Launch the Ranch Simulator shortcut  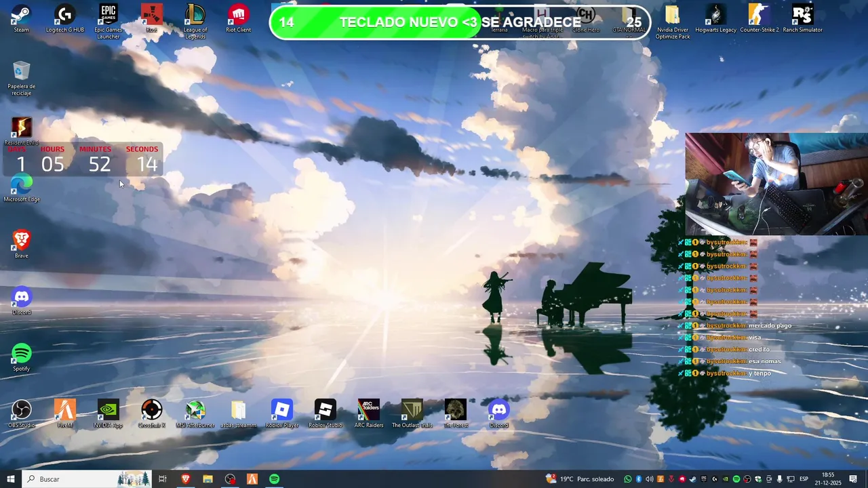[x=802, y=18]
